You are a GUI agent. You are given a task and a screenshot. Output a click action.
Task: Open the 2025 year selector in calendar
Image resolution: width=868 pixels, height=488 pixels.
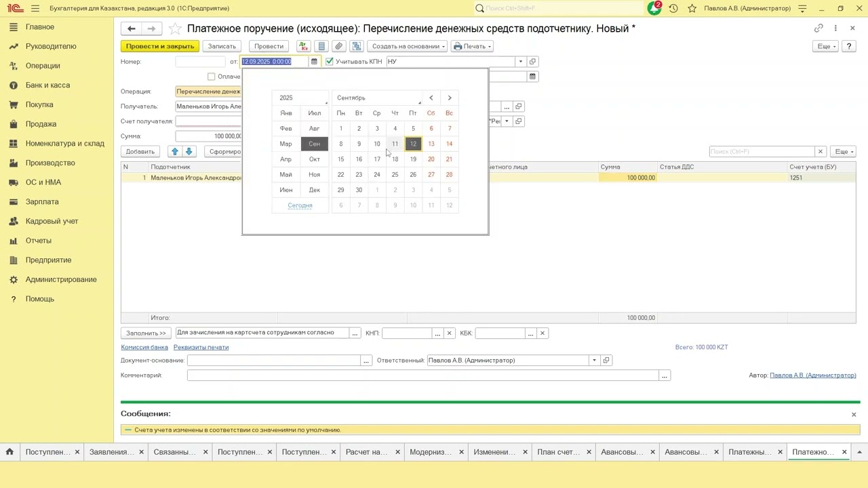coord(300,98)
